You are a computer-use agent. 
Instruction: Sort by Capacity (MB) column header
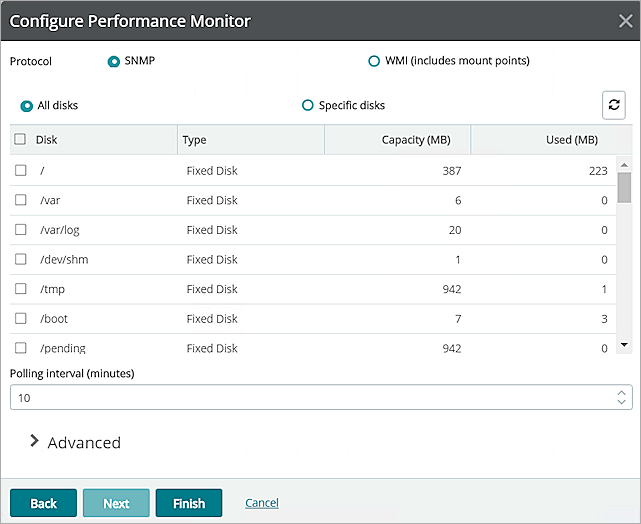tap(416, 140)
